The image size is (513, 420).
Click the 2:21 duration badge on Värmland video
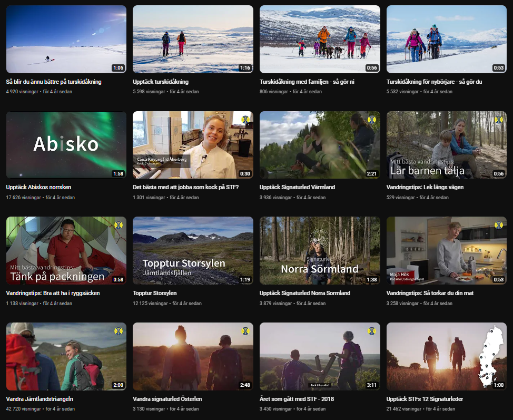click(x=372, y=173)
